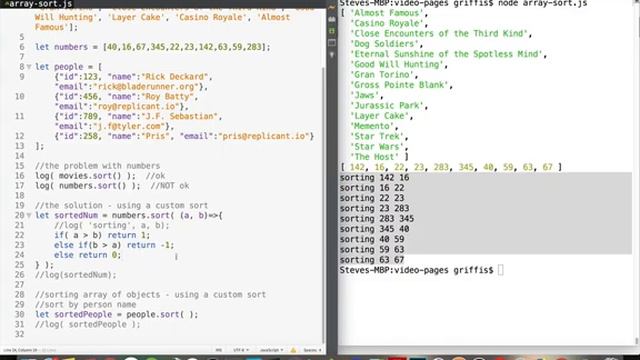Click the panel layout icon in sidebar
The width and height of the screenshot is (640, 360).
[332, 42]
